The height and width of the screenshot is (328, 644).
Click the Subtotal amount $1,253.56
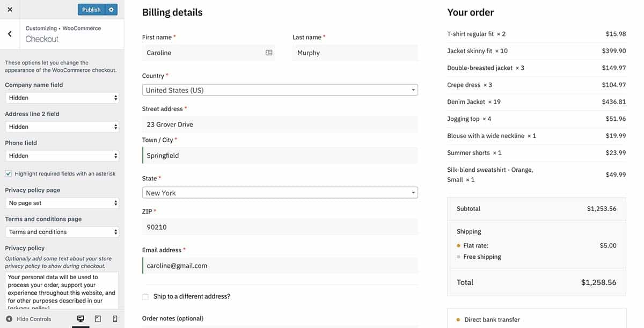(602, 209)
